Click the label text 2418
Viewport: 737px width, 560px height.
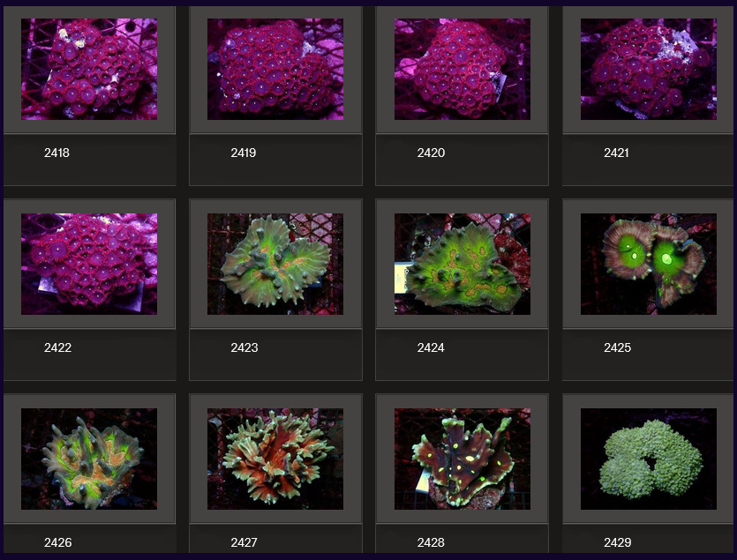[56, 153]
